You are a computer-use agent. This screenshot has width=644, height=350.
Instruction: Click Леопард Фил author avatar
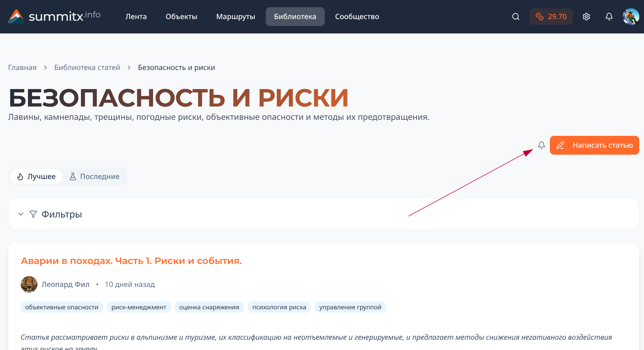(x=29, y=284)
